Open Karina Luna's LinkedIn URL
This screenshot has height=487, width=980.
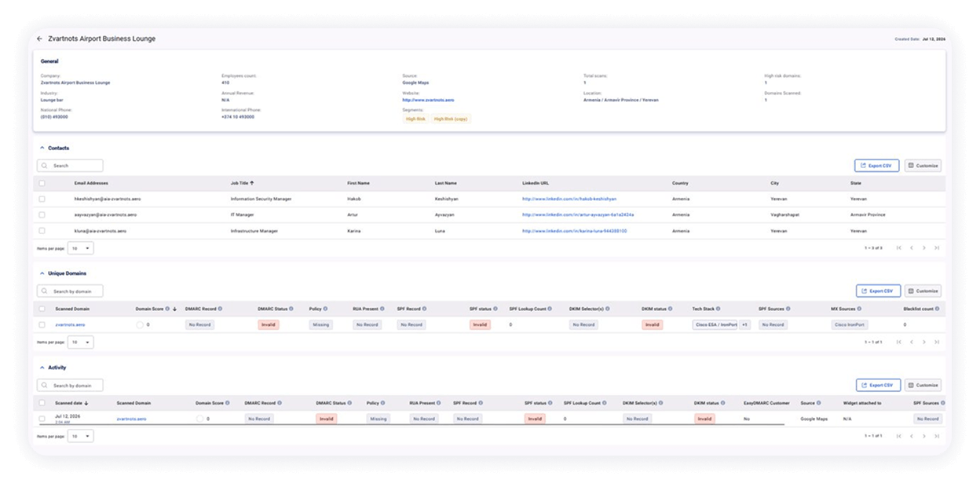[575, 231]
